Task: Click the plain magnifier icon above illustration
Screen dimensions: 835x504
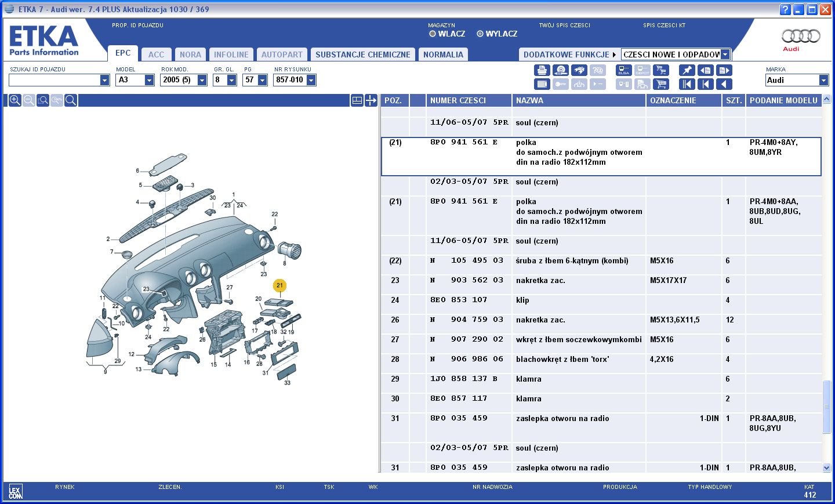Action: [x=71, y=100]
